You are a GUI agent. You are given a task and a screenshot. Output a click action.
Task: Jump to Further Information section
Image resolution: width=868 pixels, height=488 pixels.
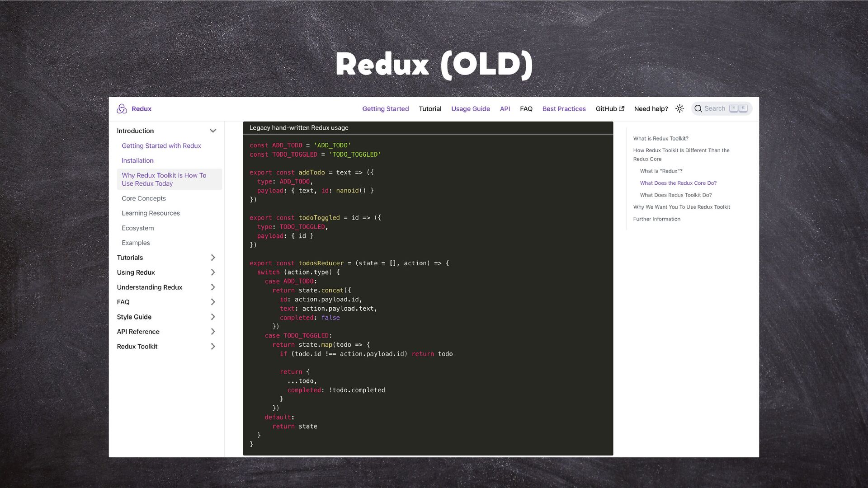pyautogui.click(x=656, y=219)
